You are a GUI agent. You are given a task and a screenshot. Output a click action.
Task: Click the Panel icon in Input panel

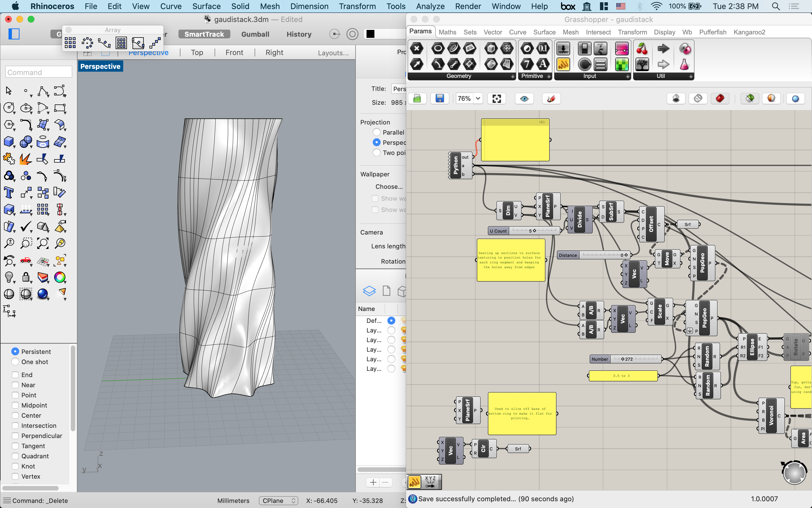pos(563,64)
